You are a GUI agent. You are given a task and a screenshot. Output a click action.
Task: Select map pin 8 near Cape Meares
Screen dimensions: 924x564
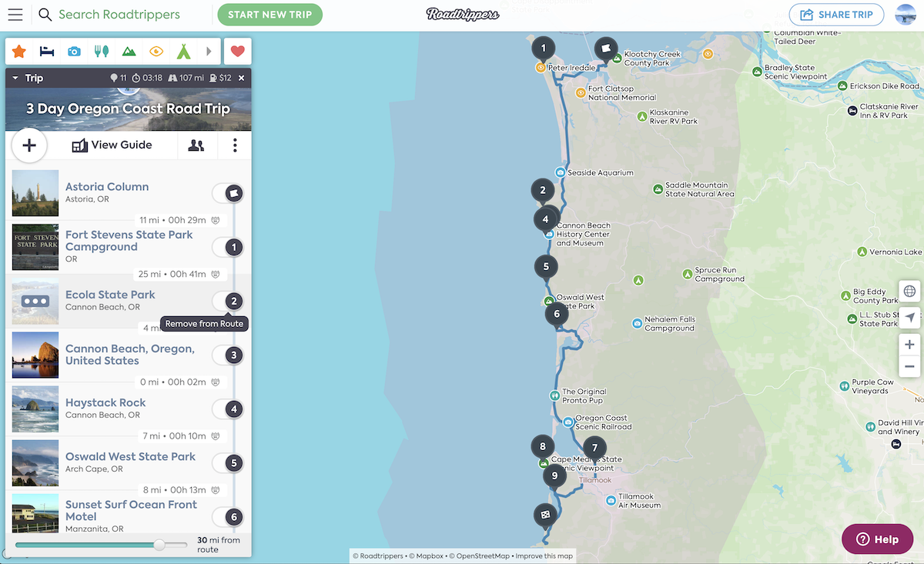coord(543,446)
